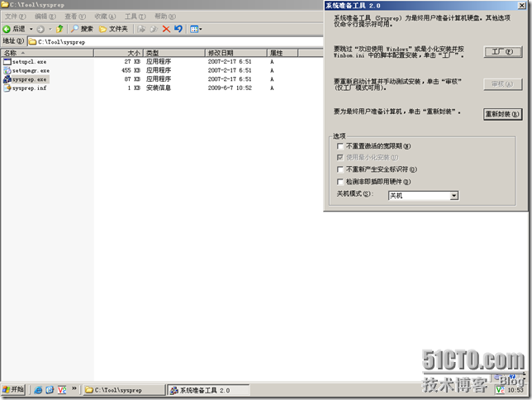Click the VM quick launch icon
Viewport: 532px width, 400px height.
click(x=62, y=390)
